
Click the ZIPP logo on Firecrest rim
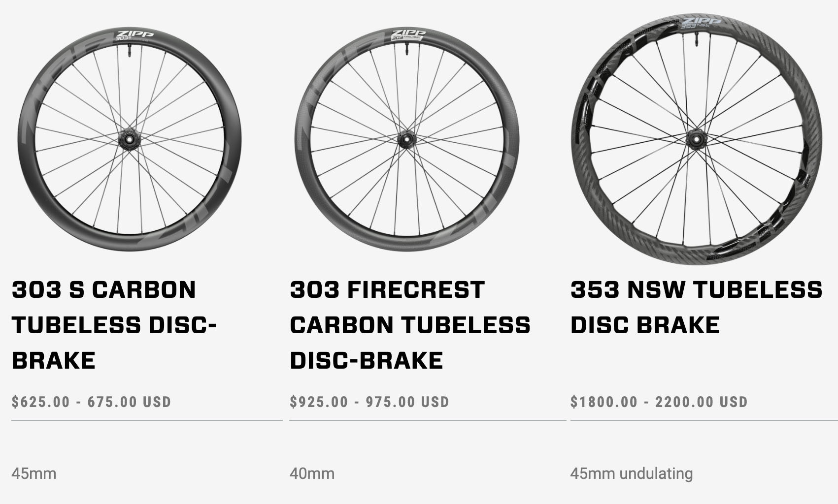click(408, 35)
